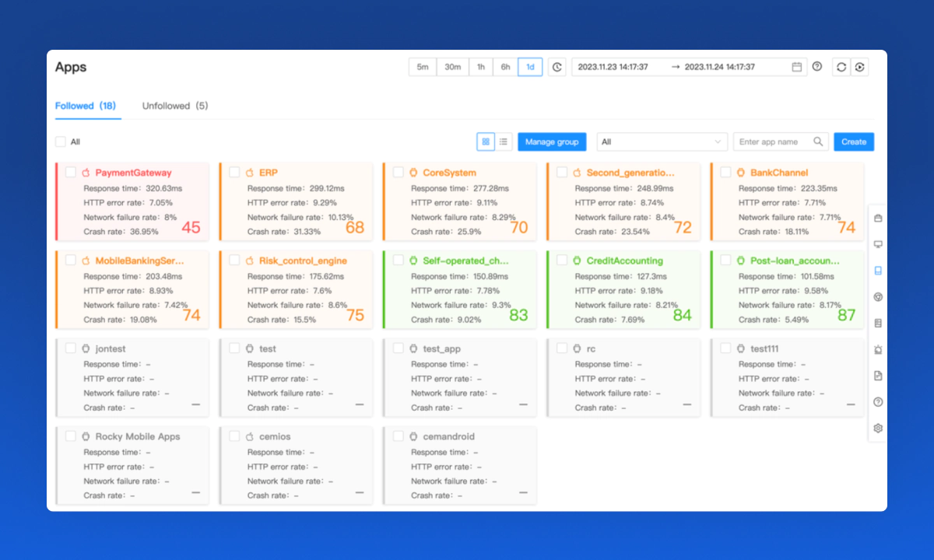The height and width of the screenshot is (560, 934).
Task: Click the refresh icon in header
Action: click(x=841, y=67)
